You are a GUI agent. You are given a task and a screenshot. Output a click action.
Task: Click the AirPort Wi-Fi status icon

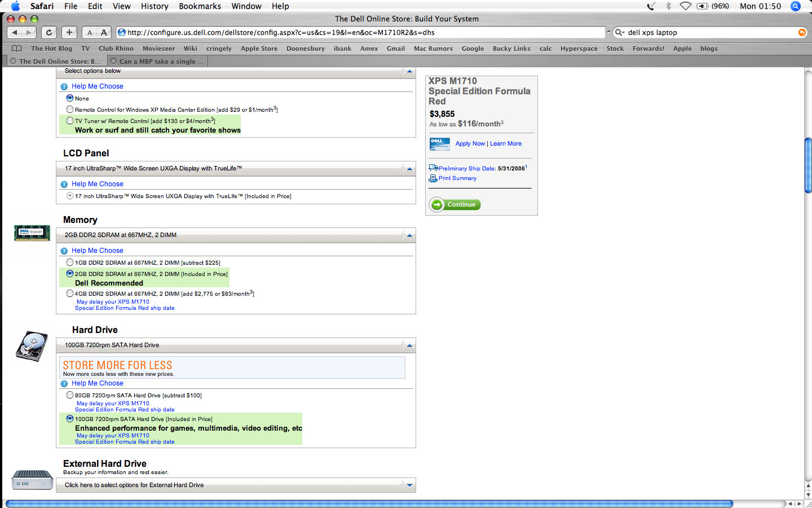686,6
